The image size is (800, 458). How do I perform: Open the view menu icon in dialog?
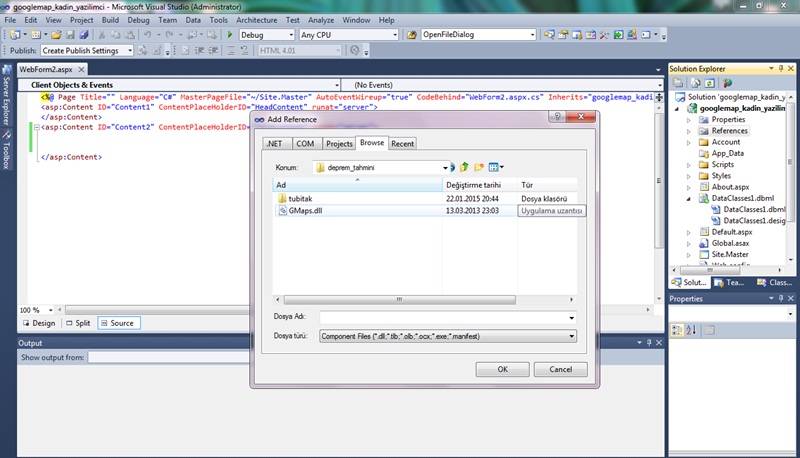496,167
